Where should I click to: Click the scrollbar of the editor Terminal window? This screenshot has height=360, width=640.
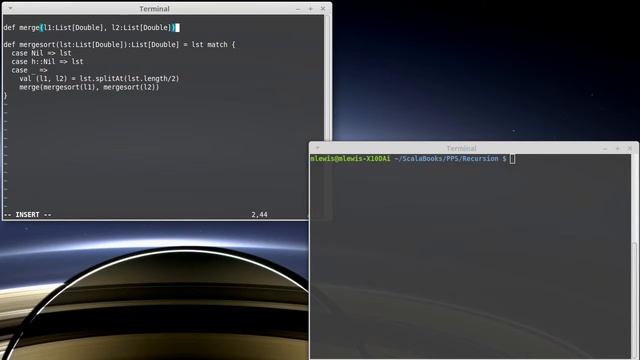point(327,78)
